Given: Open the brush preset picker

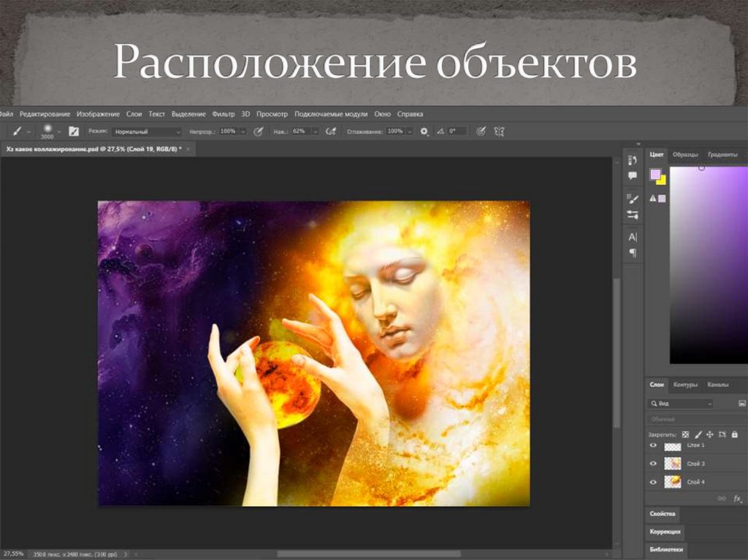Looking at the screenshot, I should tap(47, 131).
